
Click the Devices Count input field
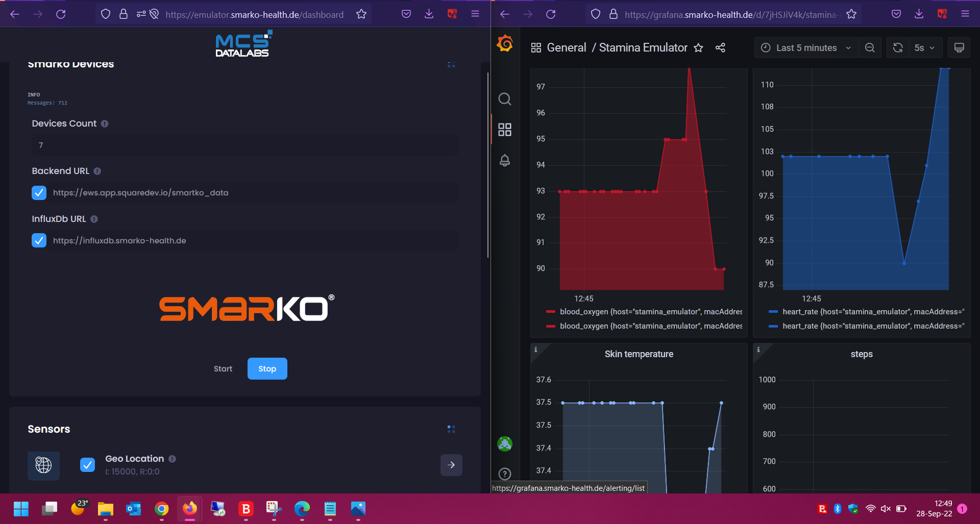click(x=245, y=145)
